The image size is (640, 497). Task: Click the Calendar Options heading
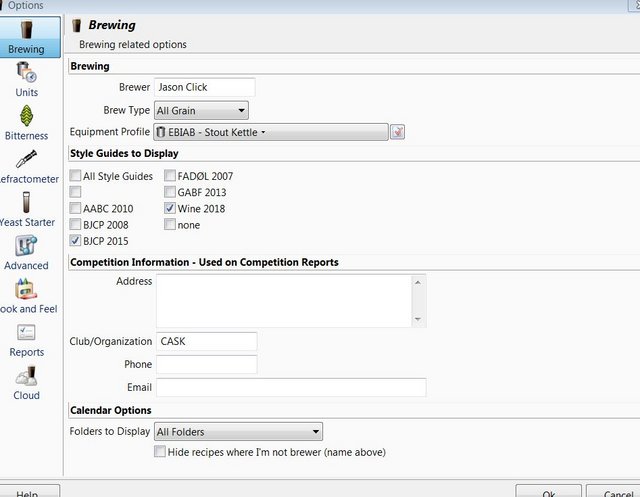pyautogui.click(x=111, y=410)
